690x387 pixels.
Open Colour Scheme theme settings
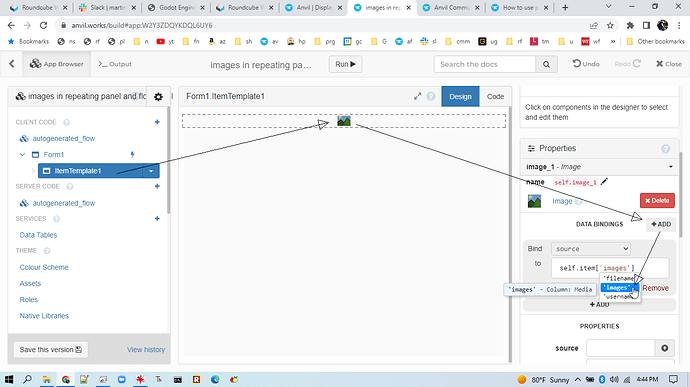click(44, 267)
